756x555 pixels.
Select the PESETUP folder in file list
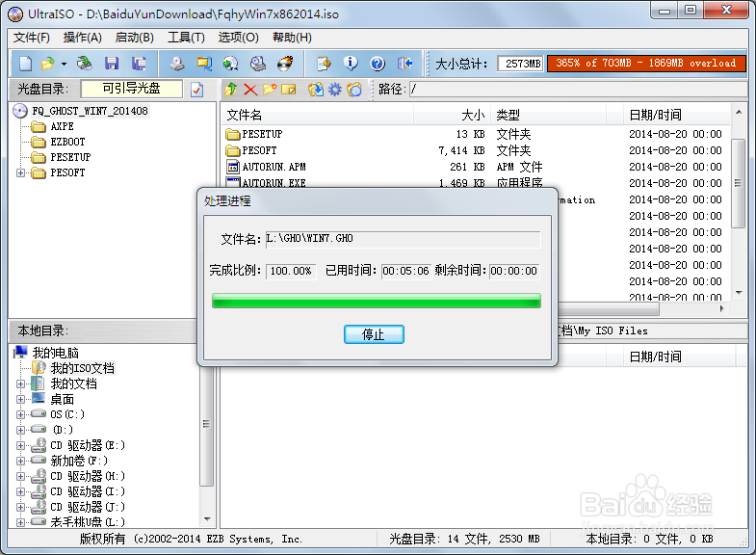click(262, 134)
